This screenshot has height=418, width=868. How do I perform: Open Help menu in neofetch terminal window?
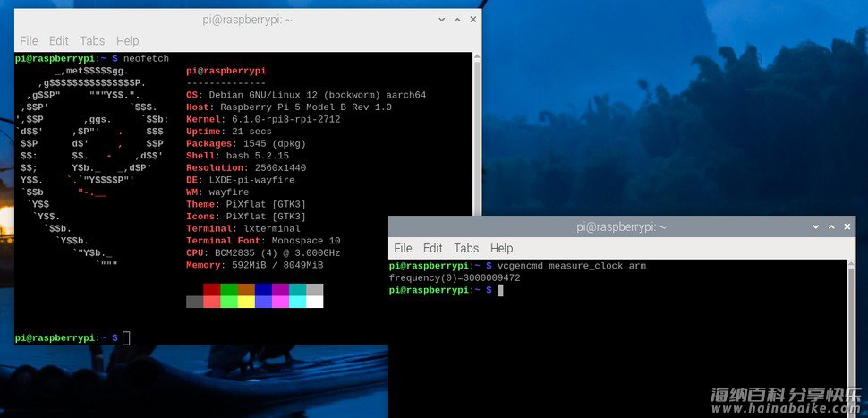click(127, 41)
